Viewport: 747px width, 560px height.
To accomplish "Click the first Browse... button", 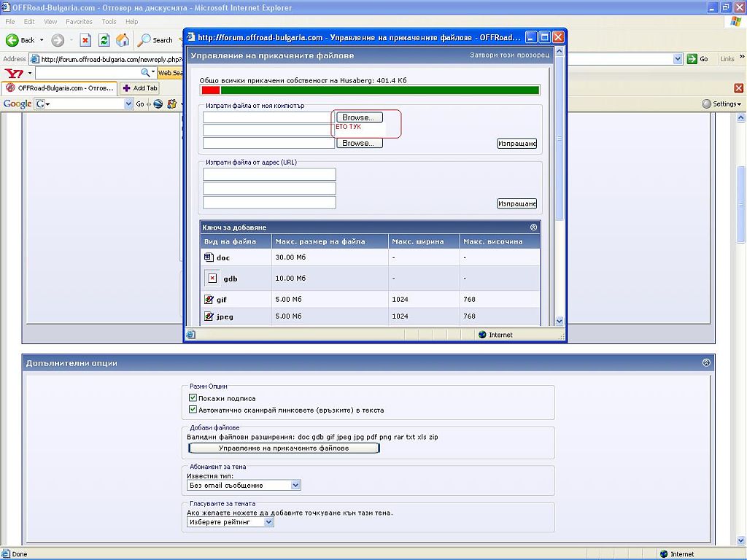I will click(357, 117).
